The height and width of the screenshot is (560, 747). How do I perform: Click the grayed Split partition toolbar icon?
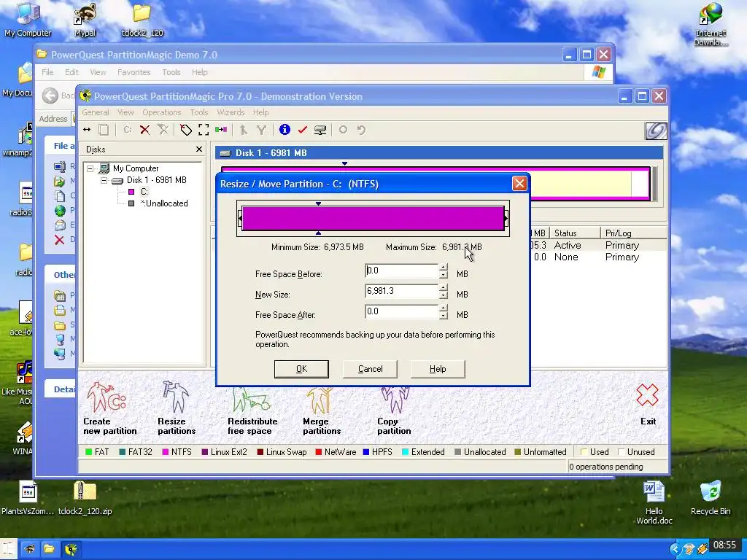pyautogui.click(x=244, y=130)
